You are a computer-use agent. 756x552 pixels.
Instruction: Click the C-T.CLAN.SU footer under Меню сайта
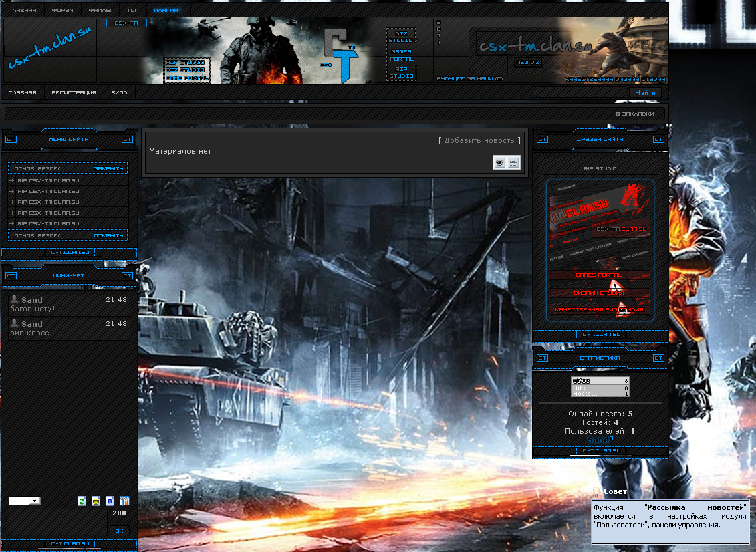pos(70,252)
